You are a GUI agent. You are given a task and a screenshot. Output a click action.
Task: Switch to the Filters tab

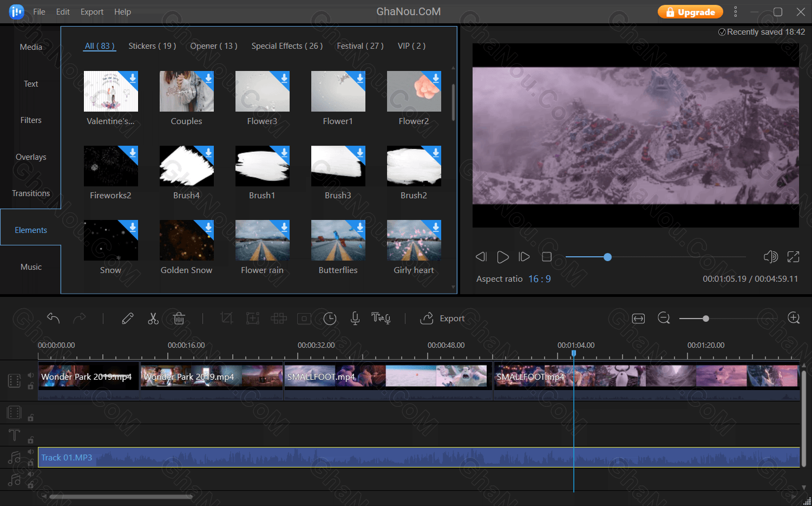coord(31,120)
